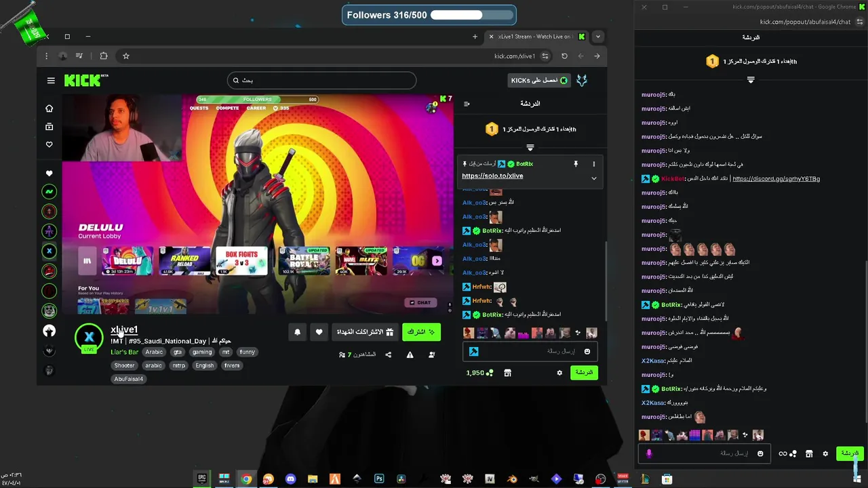
Task: Open the followed channel with the blue X avatar
Action: (x=49, y=251)
